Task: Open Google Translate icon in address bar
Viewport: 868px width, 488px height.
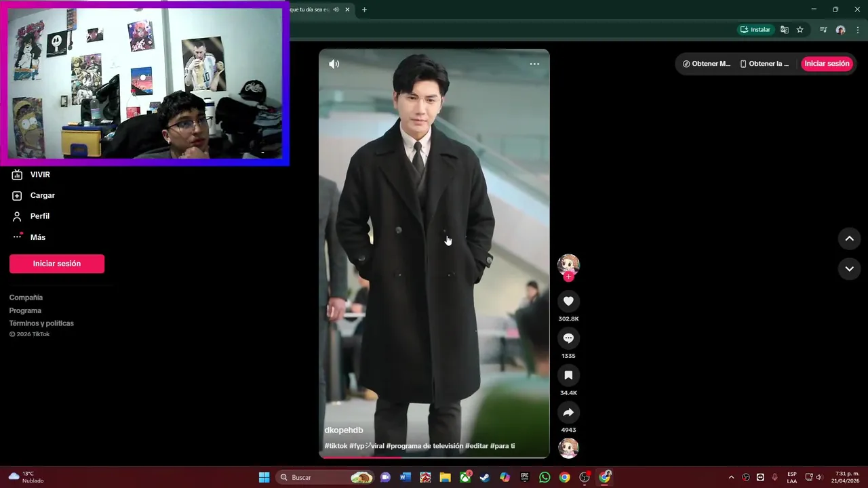Action: (x=785, y=30)
